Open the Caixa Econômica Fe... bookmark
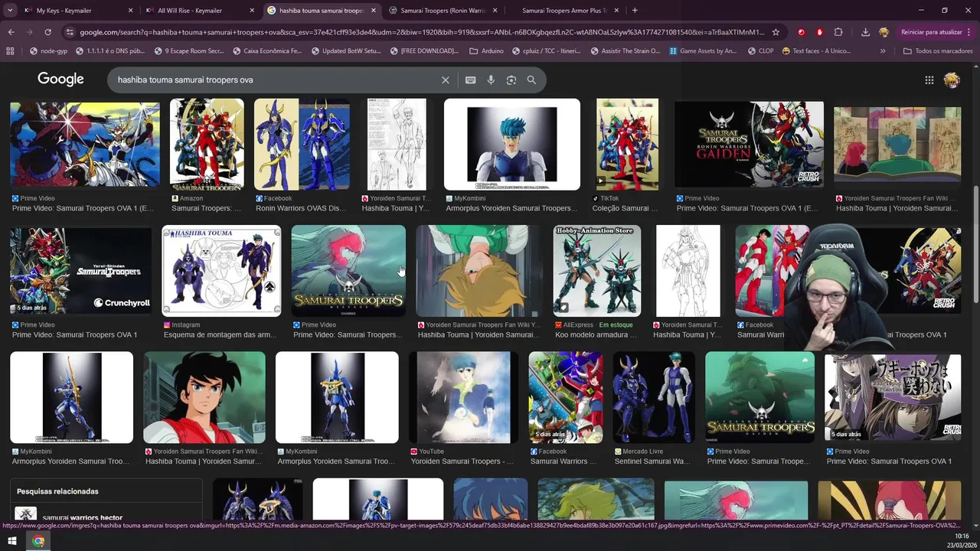This screenshot has height=551, width=980. (266, 51)
